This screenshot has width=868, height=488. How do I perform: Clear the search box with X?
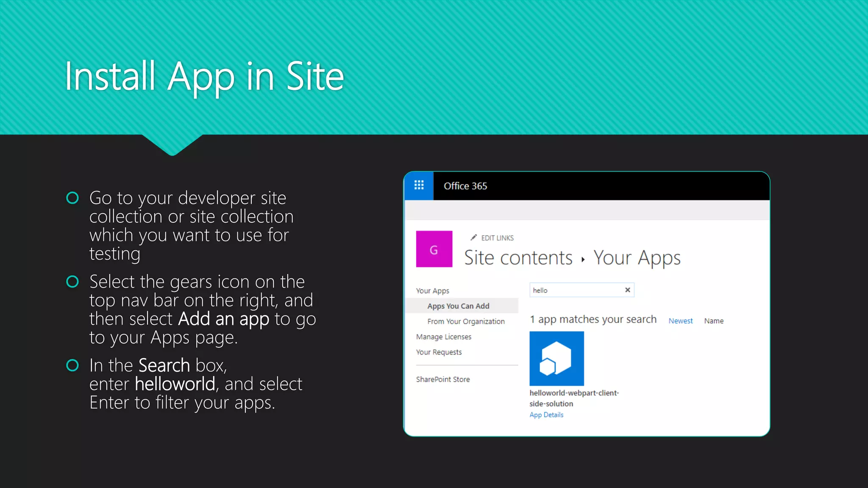coord(628,290)
